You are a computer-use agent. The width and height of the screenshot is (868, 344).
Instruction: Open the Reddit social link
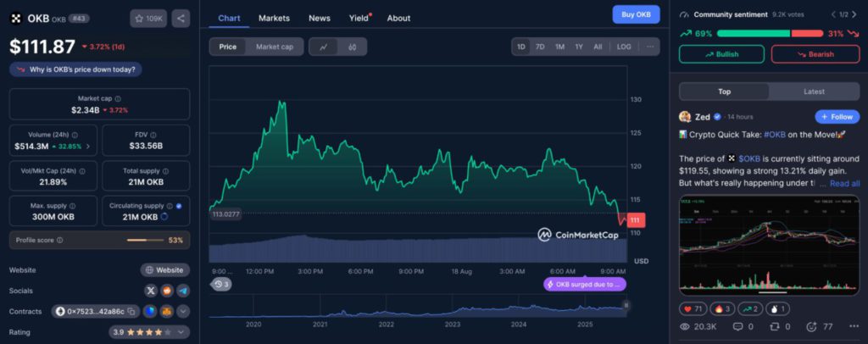(167, 291)
